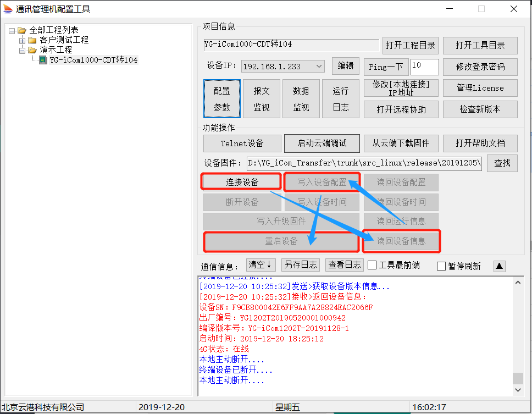Collapse the 全部工程列表 tree root

(x=12, y=31)
